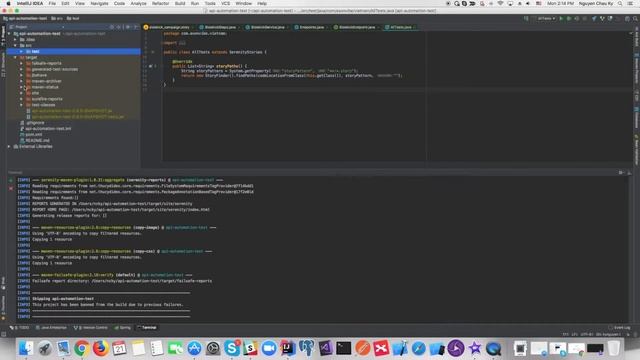Open the tool windows quick access icon
This screenshot has width=640, height=360.
(x=4, y=334)
